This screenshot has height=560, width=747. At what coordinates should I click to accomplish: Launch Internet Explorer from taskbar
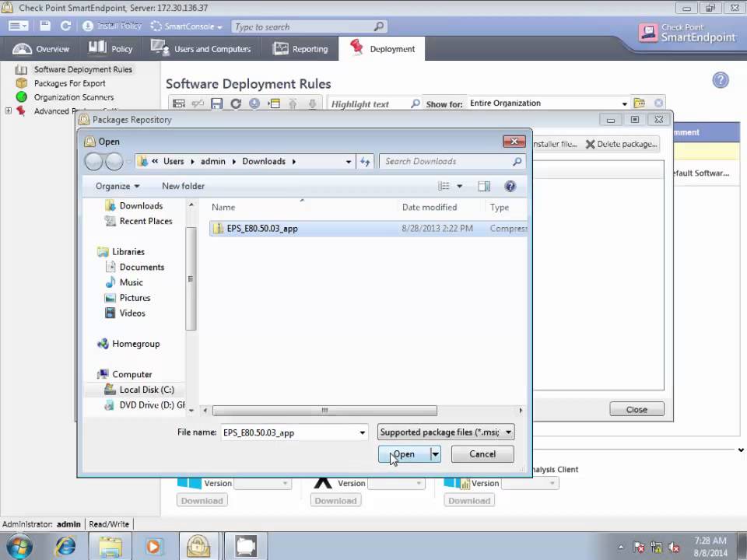(x=65, y=546)
